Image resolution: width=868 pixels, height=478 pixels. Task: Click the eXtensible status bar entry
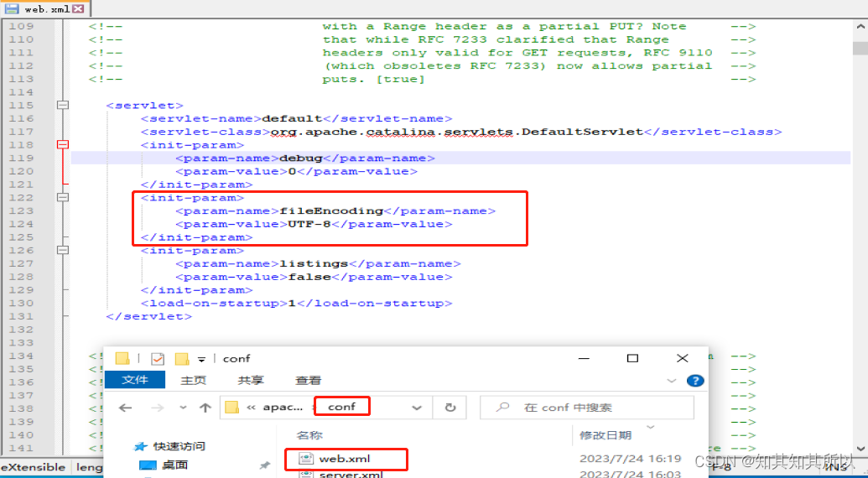(33, 467)
